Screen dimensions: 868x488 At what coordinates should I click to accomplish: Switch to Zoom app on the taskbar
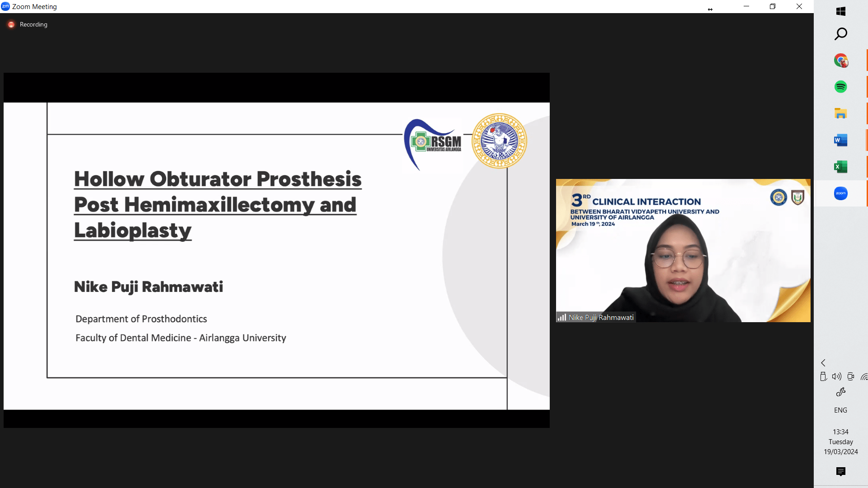pyautogui.click(x=841, y=193)
